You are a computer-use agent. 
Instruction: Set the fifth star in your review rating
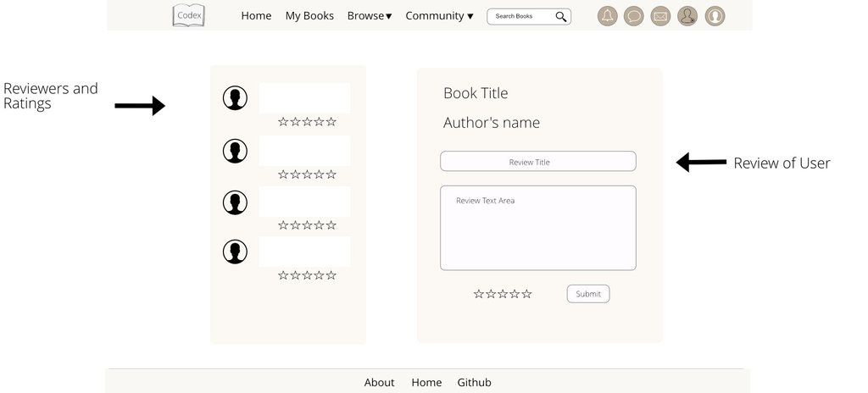tap(526, 294)
